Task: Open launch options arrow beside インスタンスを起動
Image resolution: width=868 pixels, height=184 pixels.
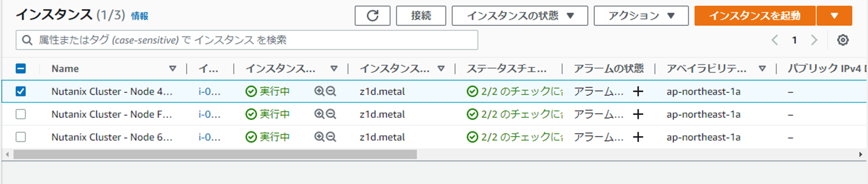Action: pos(834,16)
